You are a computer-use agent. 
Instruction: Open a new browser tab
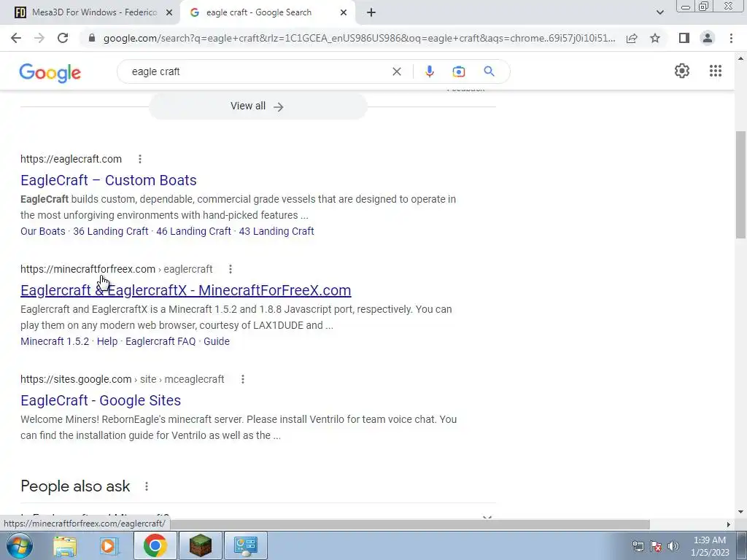pos(371,12)
